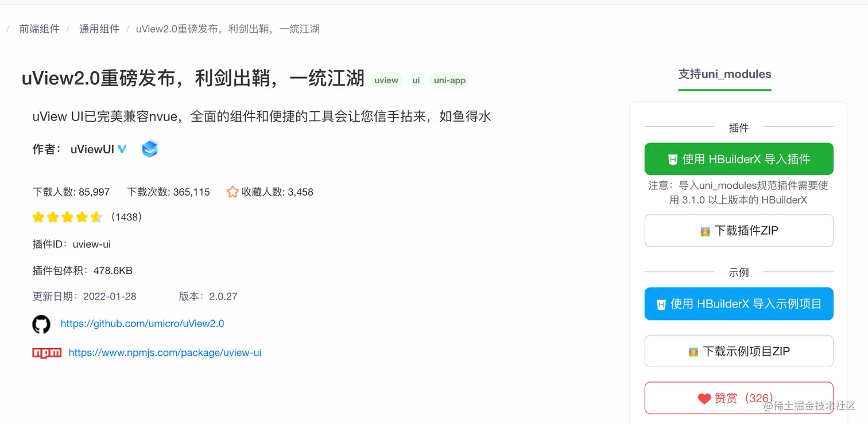Click the red npm logo icon
The image size is (868, 424).
[47, 353]
